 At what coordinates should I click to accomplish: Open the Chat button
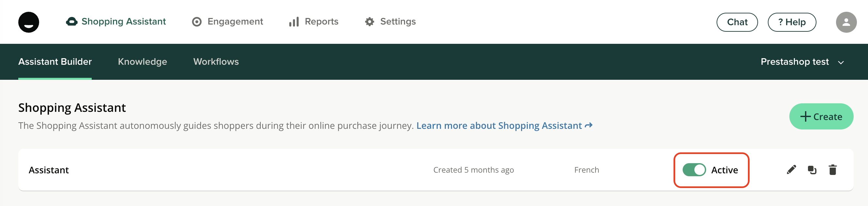737,22
